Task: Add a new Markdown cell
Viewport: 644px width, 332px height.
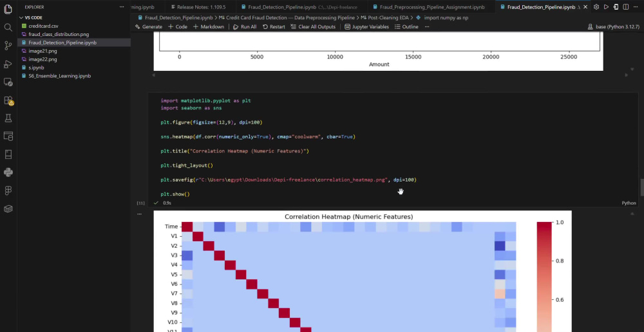Action: 209,26
